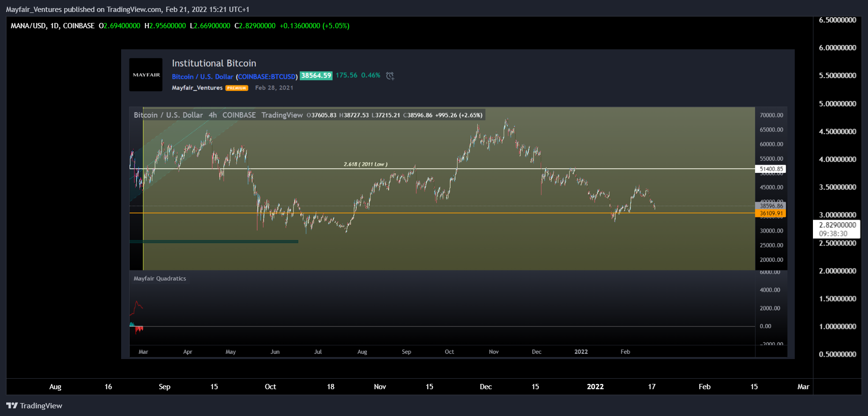This screenshot has height=416, width=868.
Task: Open the Bitcoin / U.S. Dollar symbol link
Action: tap(203, 77)
